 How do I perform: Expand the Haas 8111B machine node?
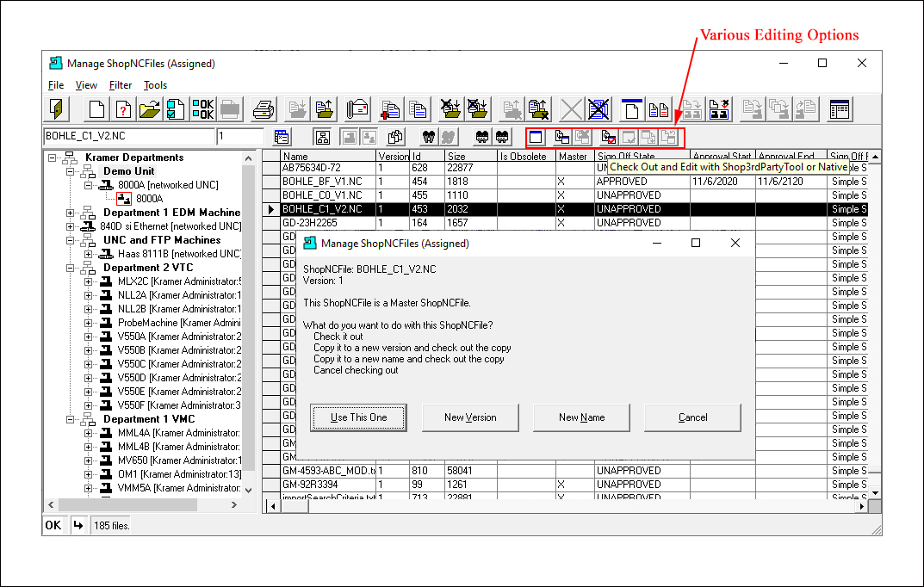pos(88,255)
